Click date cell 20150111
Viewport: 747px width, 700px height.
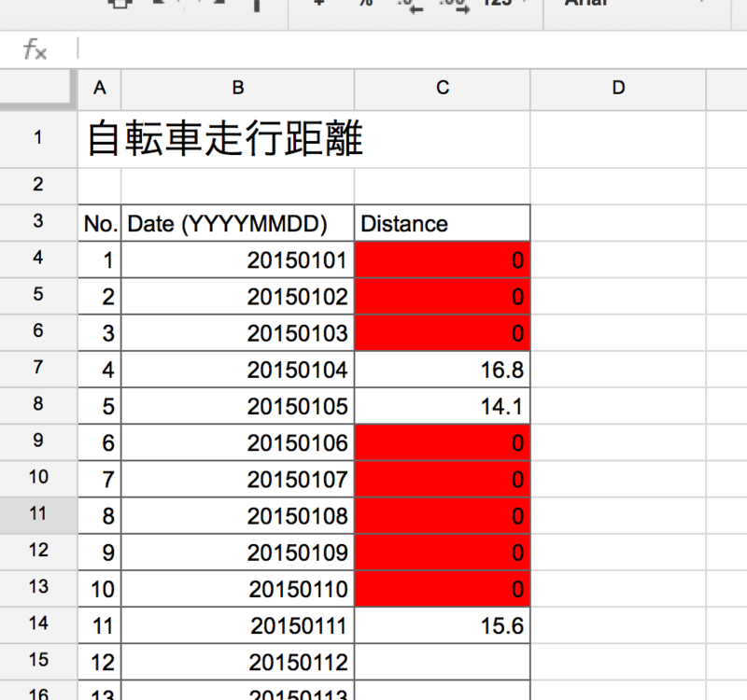tap(238, 625)
